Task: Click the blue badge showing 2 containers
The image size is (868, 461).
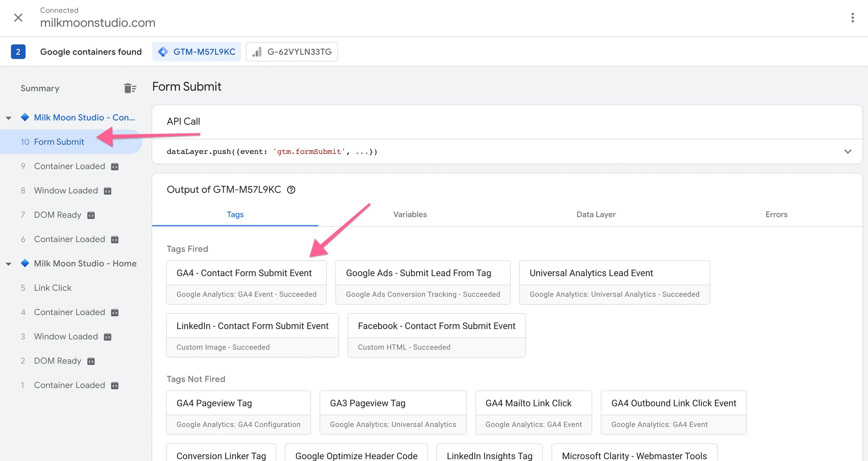Action: (18, 52)
